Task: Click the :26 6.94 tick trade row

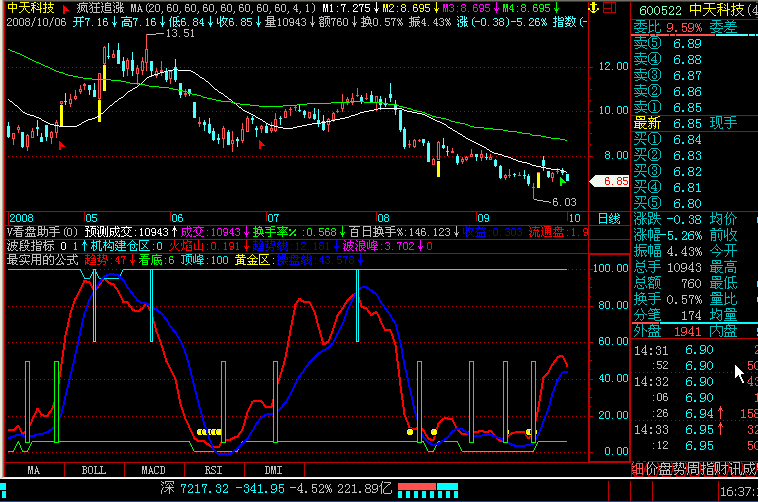Action: [695, 413]
